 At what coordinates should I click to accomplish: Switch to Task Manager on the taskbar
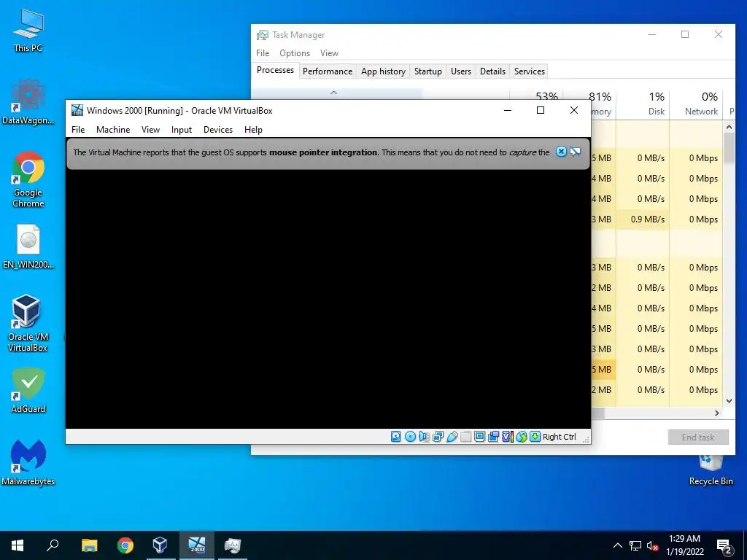coord(233,545)
